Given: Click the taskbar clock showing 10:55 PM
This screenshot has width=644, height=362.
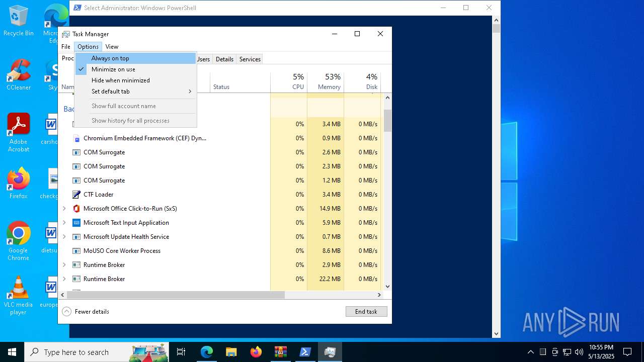Looking at the screenshot, I should (601, 352).
